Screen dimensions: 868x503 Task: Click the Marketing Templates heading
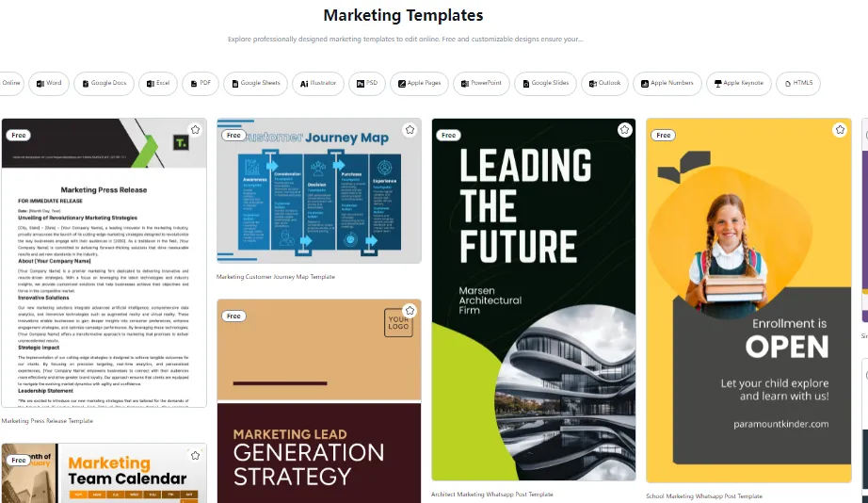403,15
